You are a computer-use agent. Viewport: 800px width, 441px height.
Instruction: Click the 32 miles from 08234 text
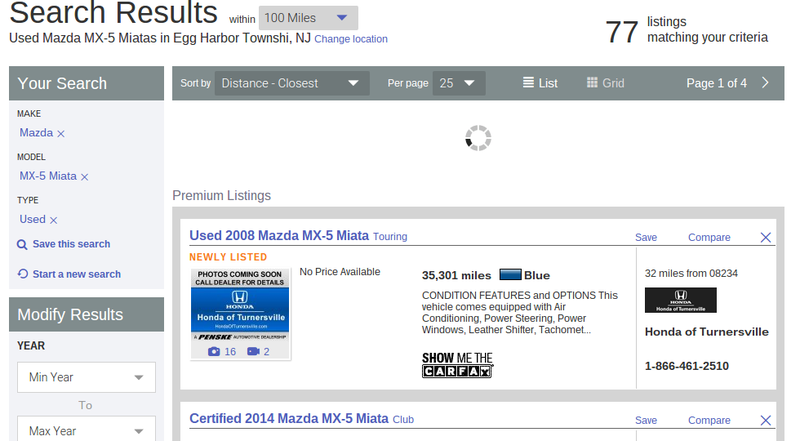click(691, 273)
